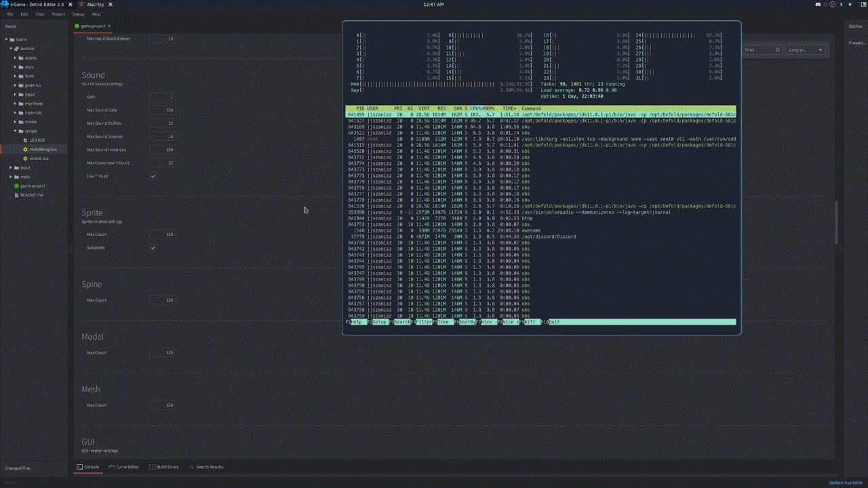The image size is (868, 488).
Task: Click the magnifier icon on Search Results tab
Action: tap(192, 467)
